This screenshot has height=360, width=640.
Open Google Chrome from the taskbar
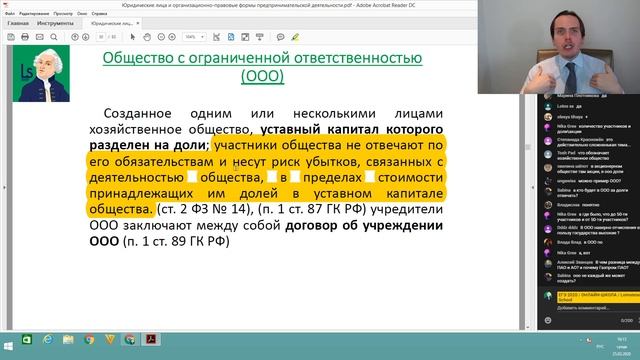coord(89,339)
